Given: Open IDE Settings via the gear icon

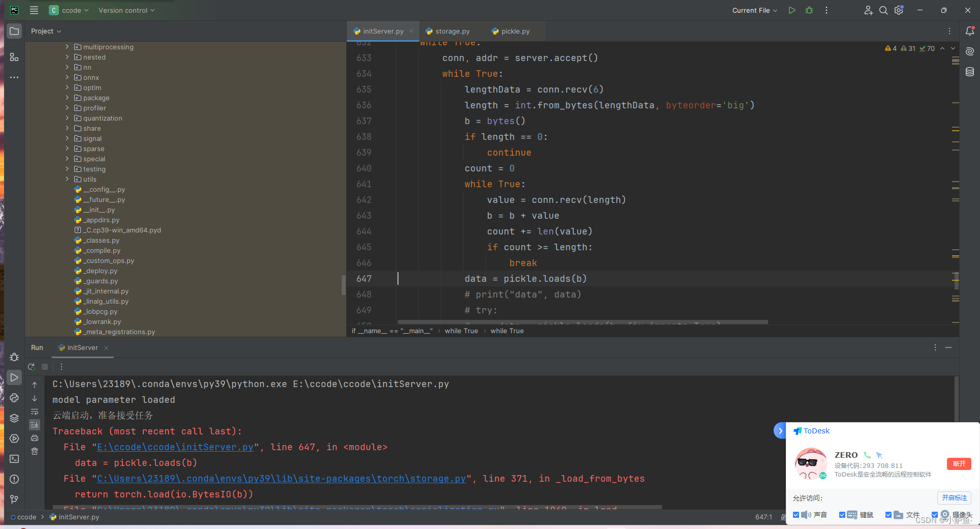Looking at the screenshot, I should tap(899, 10).
